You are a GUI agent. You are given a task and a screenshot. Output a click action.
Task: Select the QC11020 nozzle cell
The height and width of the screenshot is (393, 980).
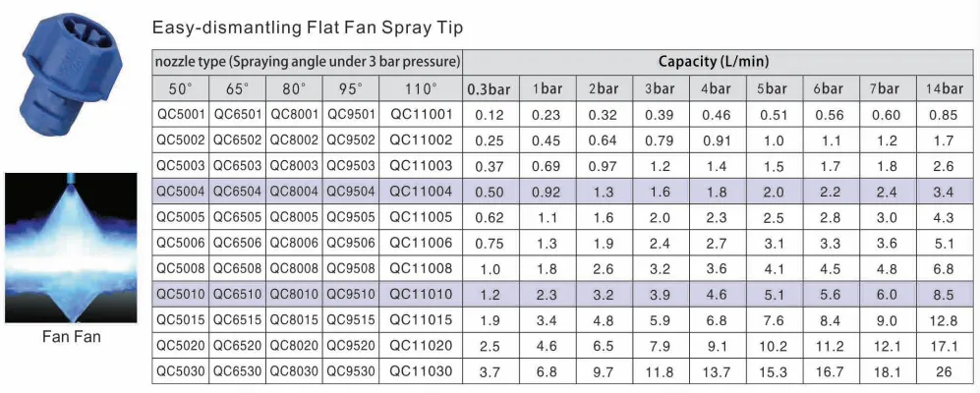(x=421, y=346)
